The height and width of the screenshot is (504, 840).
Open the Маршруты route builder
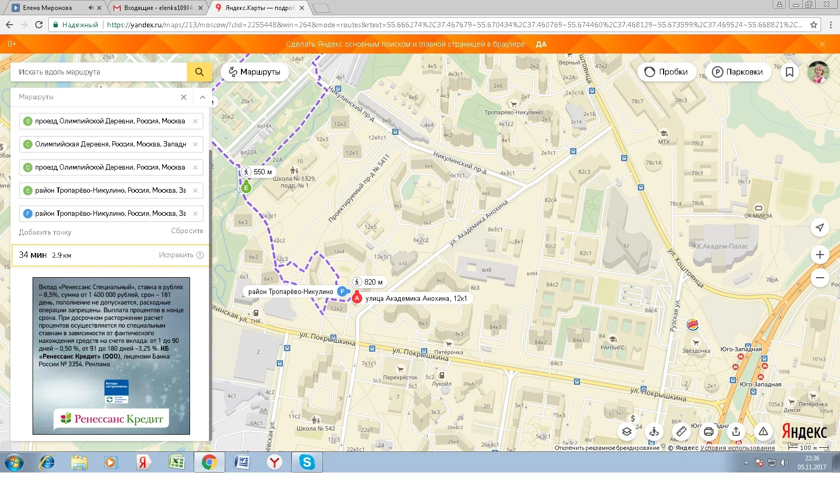pos(255,72)
